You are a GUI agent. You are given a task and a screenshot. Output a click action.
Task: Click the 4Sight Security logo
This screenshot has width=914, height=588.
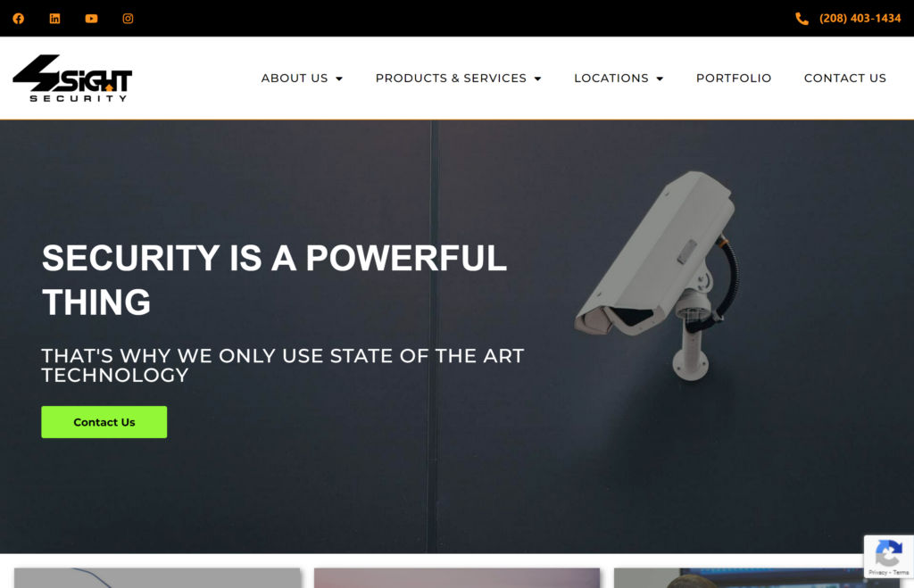pyautogui.click(x=72, y=79)
